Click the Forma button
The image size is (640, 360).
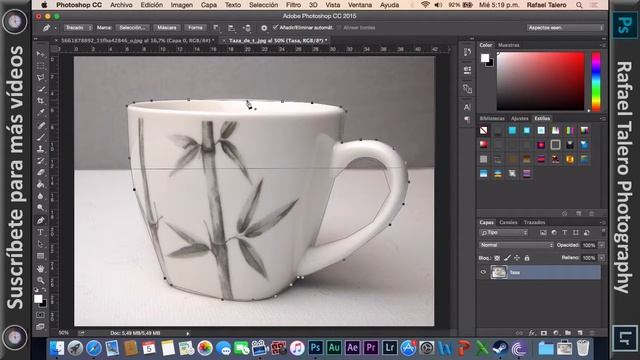195,28
